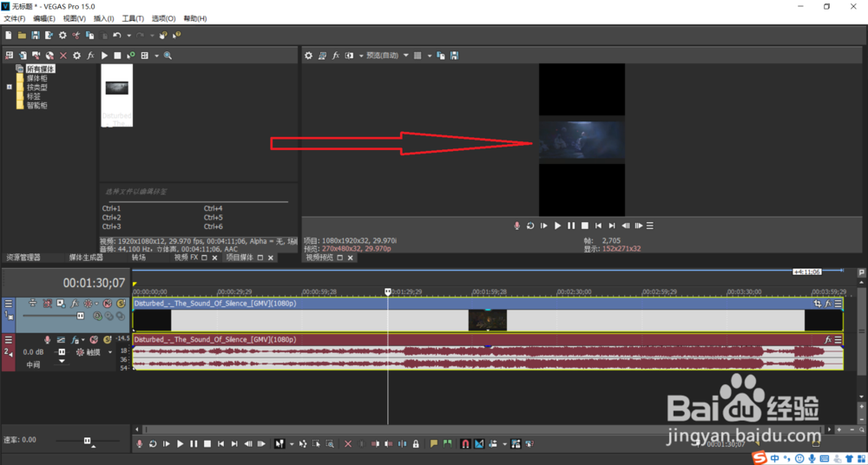Mute audio track 2
Image resolution: width=868 pixels, height=465 pixels.
coord(94,340)
